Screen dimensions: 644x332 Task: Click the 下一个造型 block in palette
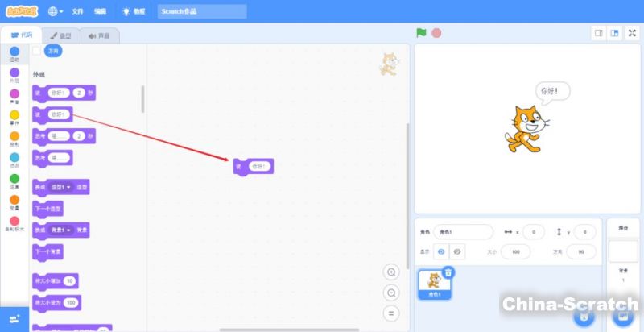pos(47,209)
